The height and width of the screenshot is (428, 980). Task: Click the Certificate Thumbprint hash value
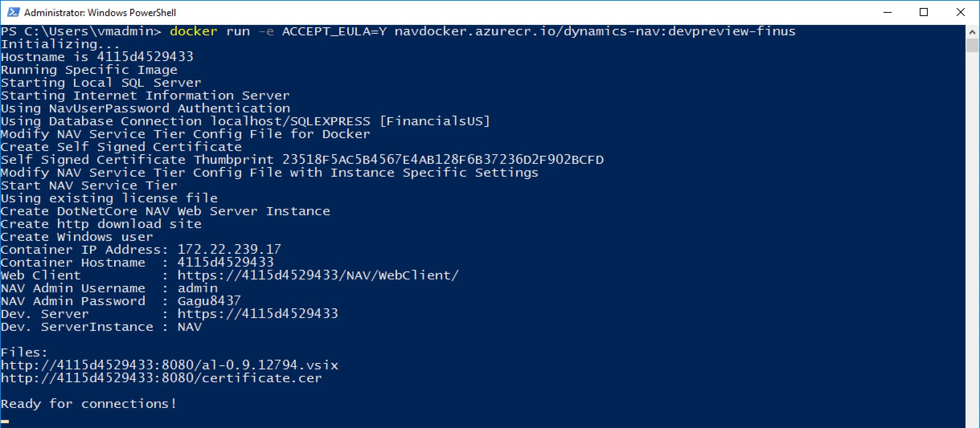coord(443,160)
